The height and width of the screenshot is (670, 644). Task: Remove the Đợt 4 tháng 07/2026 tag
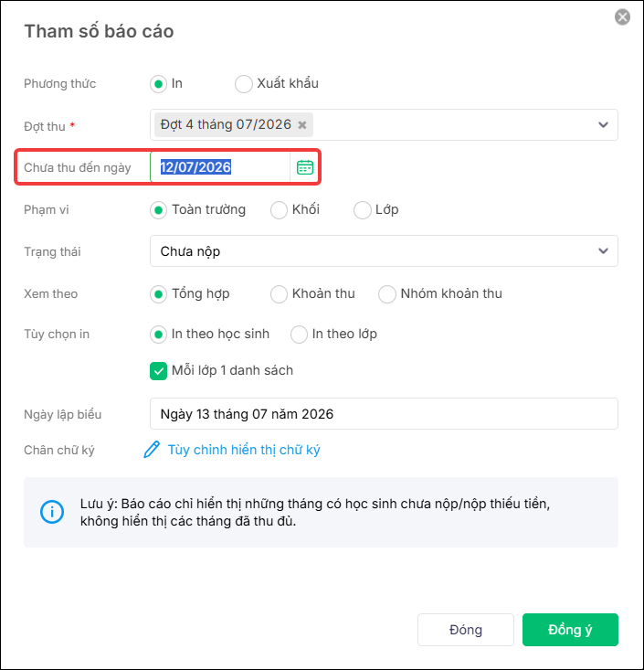pos(302,125)
